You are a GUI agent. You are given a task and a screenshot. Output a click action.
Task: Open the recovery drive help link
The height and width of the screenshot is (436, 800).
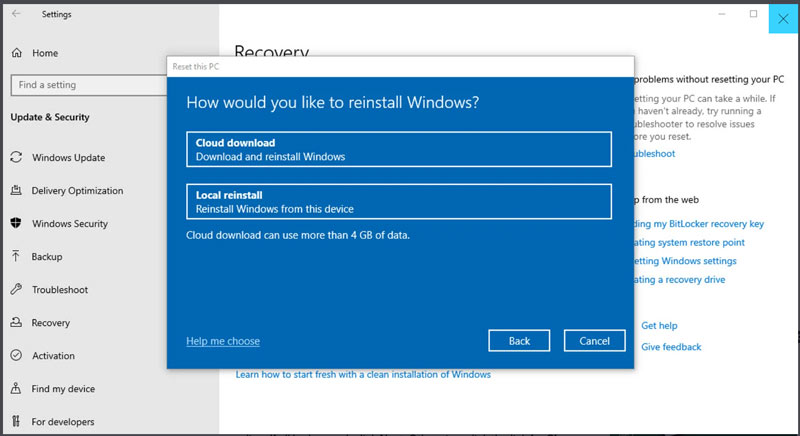click(680, 279)
